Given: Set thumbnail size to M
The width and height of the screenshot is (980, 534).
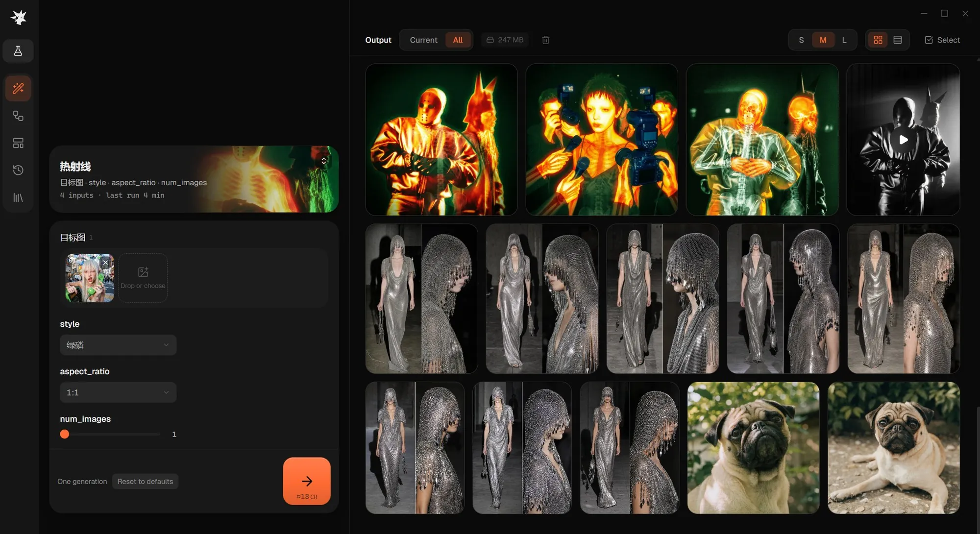Looking at the screenshot, I should (823, 40).
